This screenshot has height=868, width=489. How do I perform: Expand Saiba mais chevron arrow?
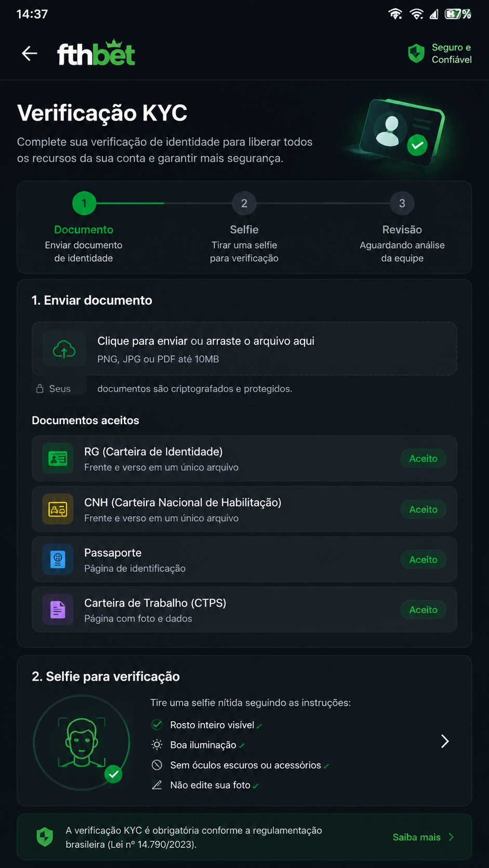pos(451,837)
